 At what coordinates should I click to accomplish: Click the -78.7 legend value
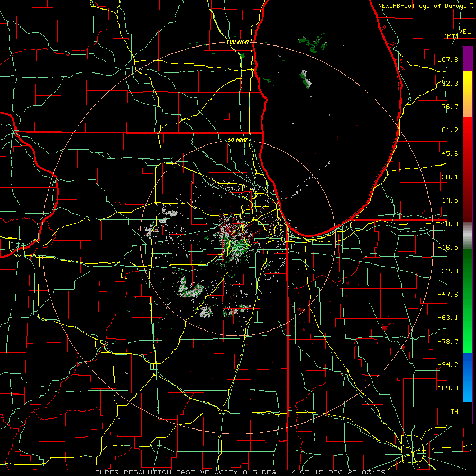coord(448,342)
